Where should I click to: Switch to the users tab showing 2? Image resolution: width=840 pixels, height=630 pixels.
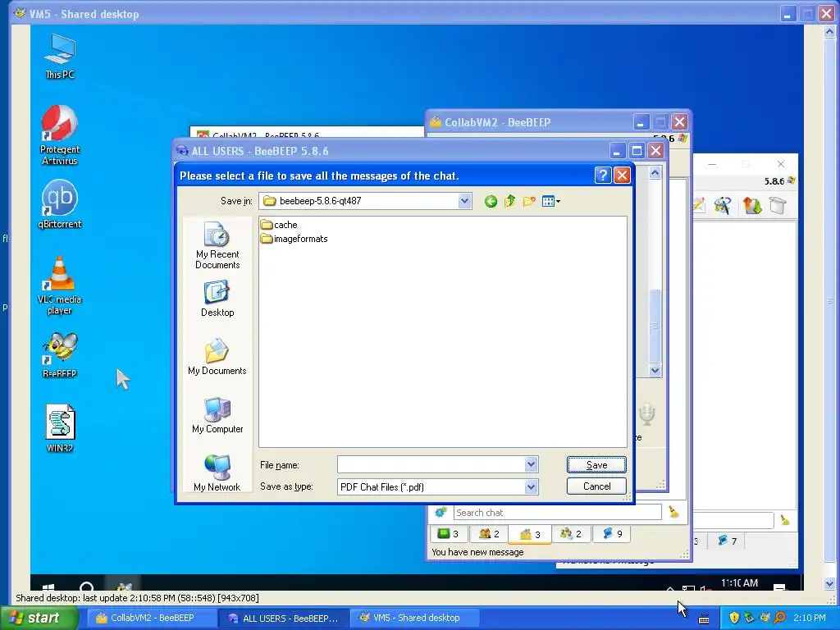(489, 533)
